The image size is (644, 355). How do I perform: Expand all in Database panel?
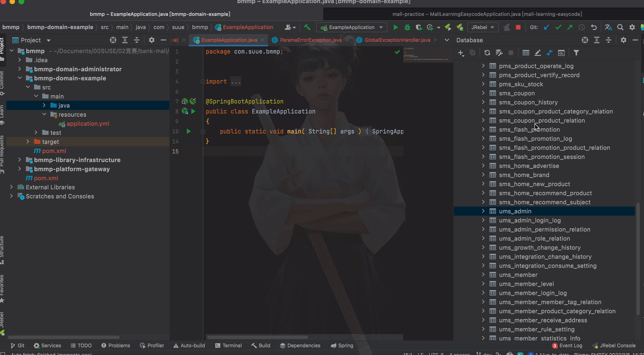coord(597,40)
